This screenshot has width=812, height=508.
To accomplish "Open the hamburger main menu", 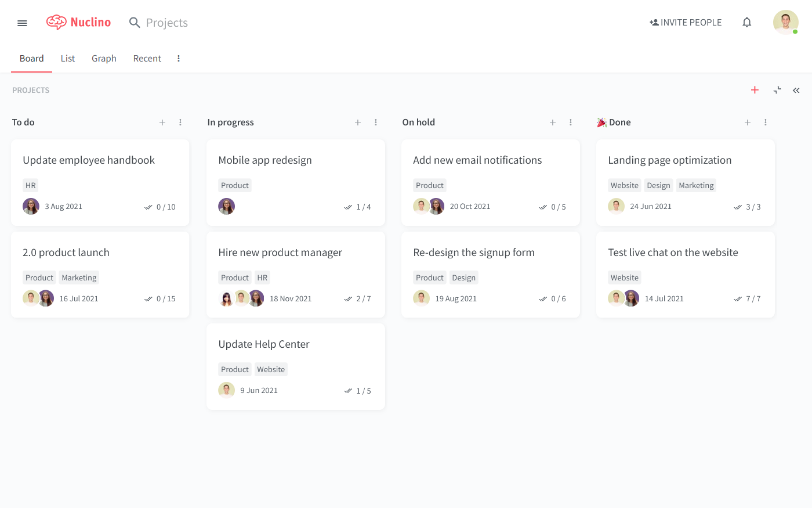I will [23, 23].
